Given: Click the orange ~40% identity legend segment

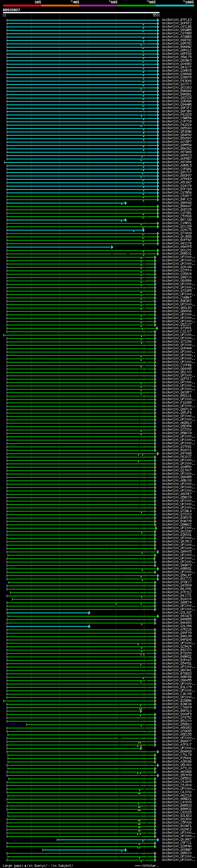Looking at the screenshot, I should [x=60, y=6].
